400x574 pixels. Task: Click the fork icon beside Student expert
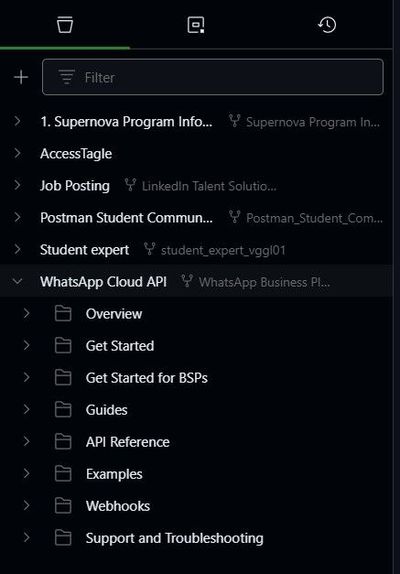[149, 249]
